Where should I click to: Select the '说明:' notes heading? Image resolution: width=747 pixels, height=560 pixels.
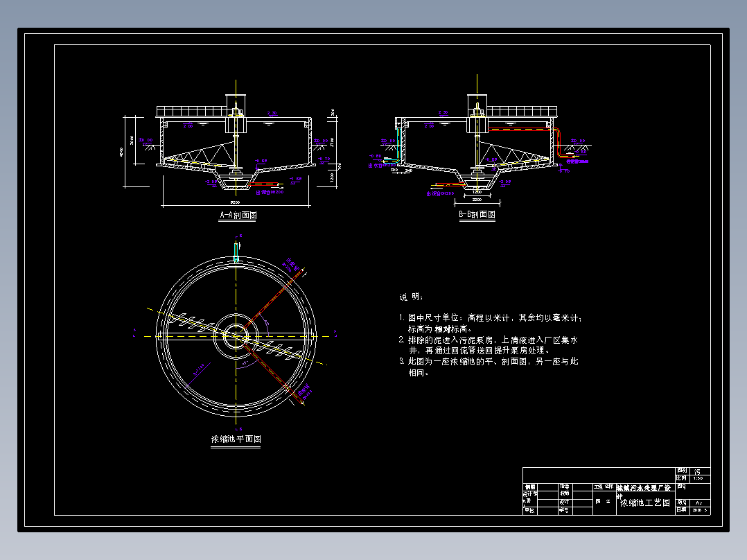[412, 297]
